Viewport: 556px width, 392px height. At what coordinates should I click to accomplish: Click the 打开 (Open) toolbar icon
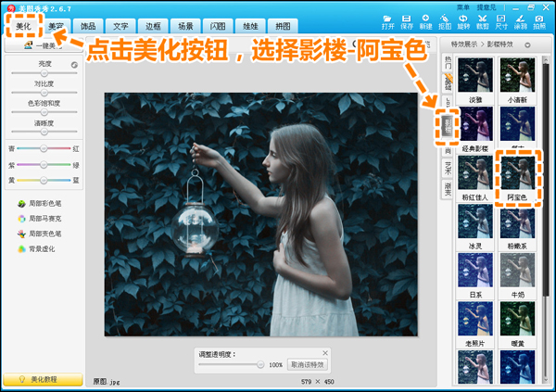(x=387, y=20)
